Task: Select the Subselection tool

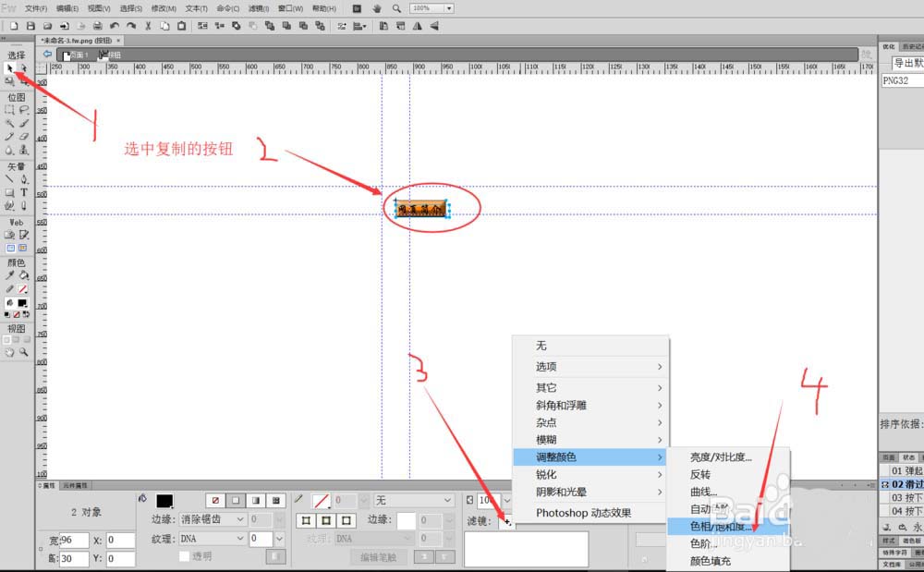Action: click(x=24, y=68)
